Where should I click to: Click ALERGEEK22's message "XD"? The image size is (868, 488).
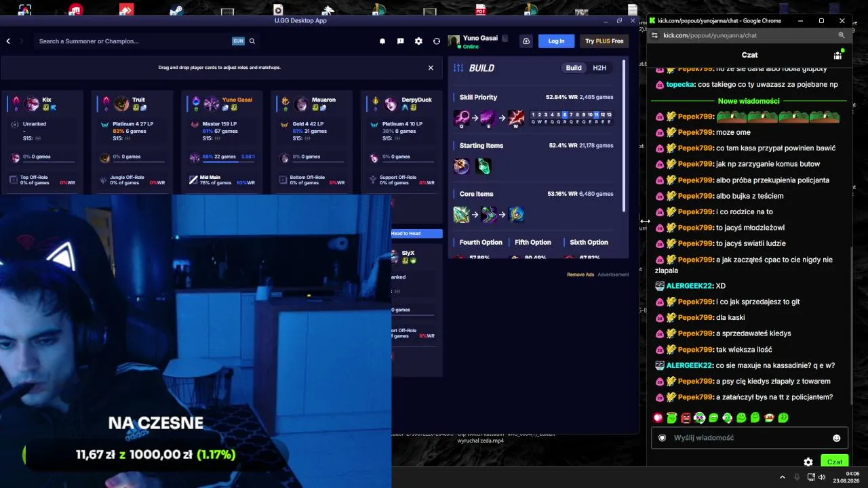[x=721, y=286]
